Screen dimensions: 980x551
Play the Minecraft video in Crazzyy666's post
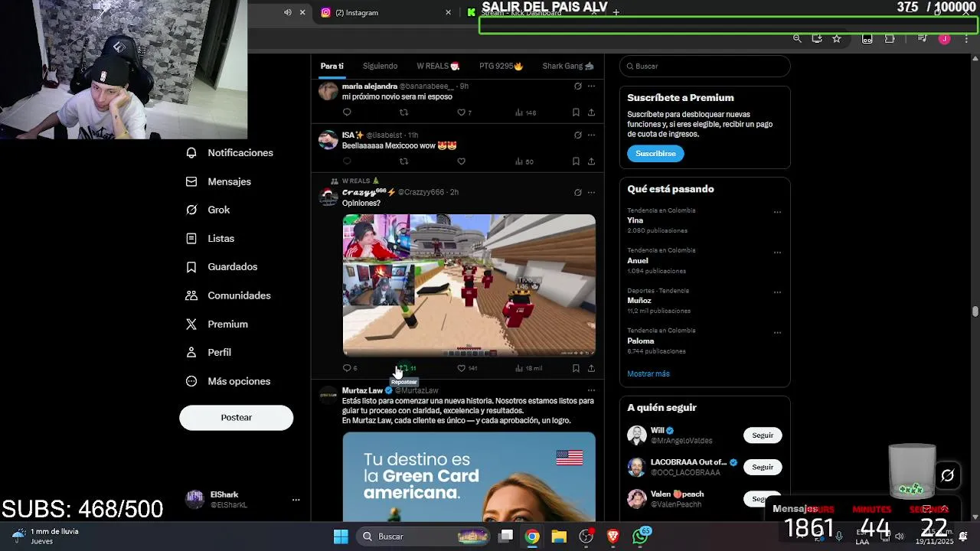[469, 285]
